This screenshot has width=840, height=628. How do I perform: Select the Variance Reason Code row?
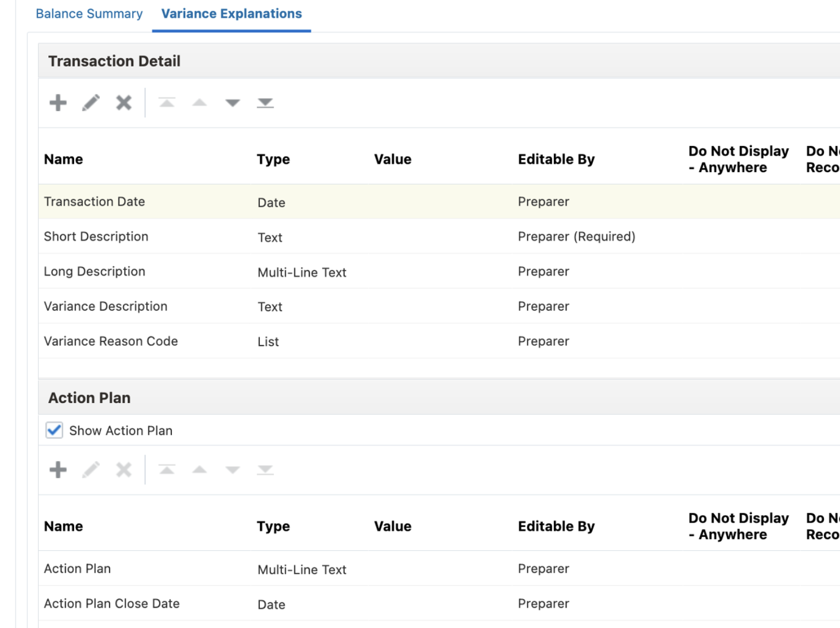pos(439,341)
